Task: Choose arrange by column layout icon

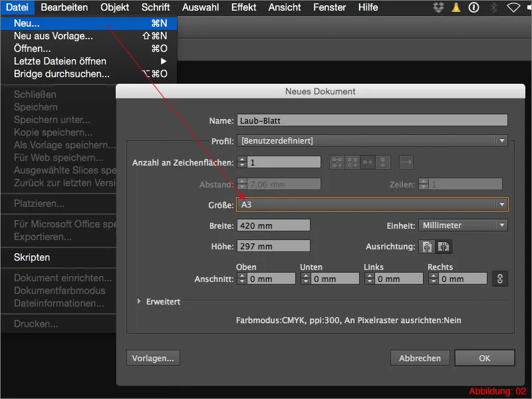Action: 383,162
